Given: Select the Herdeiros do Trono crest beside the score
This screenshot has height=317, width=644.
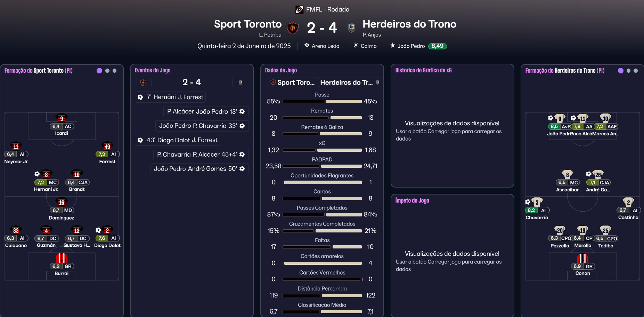Looking at the screenshot, I should (352, 27).
